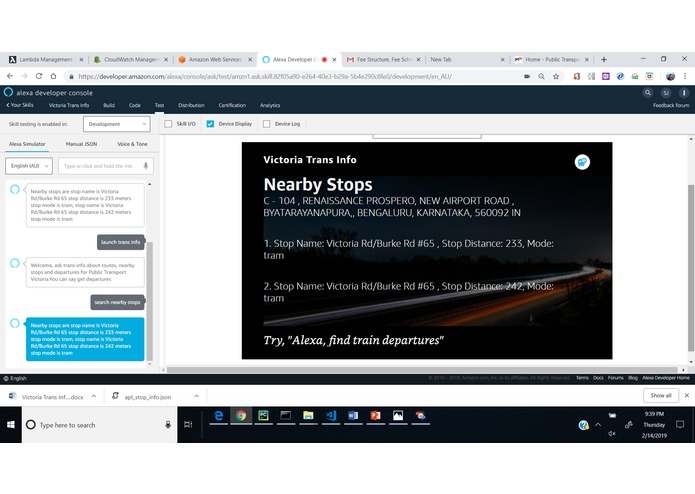Open the Certification tab
The width and height of the screenshot is (695, 494).
[x=232, y=105]
